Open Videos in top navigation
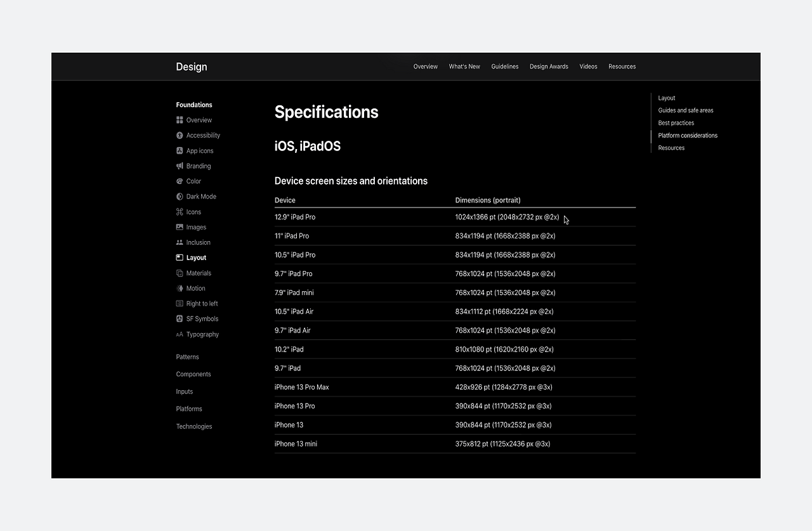This screenshot has height=531, width=812. tap(588, 67)
